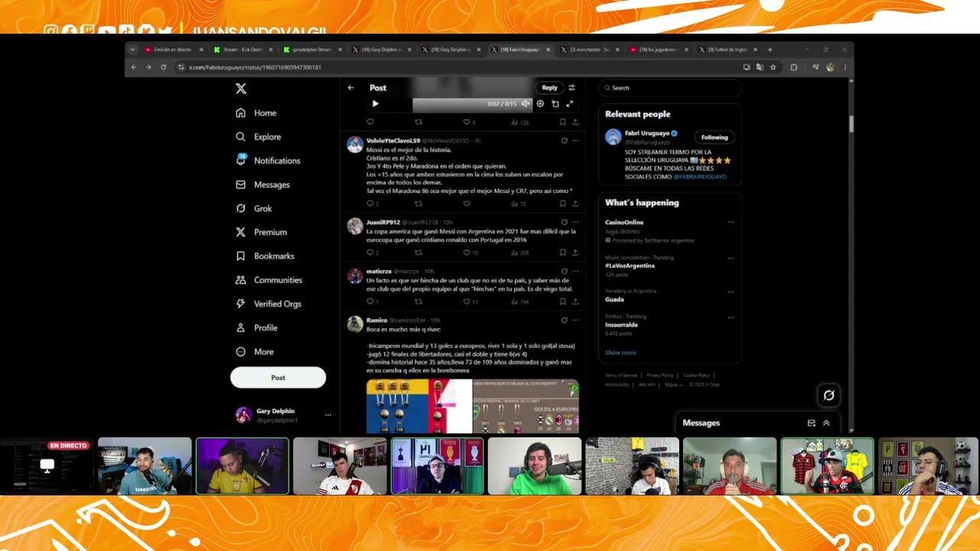The height and width of the screenshot is (551, 980).
Task: Click the Search field on X
Action: pyautogui.click(x=670, y=88)
